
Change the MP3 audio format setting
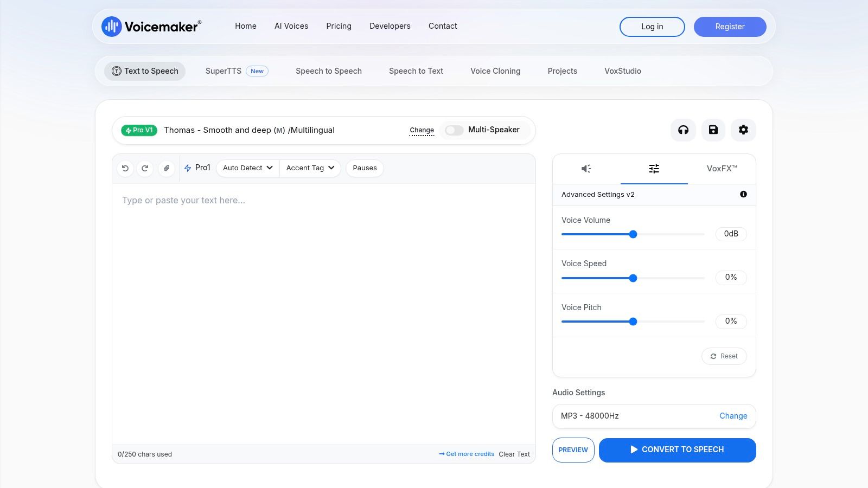[733, 416]
